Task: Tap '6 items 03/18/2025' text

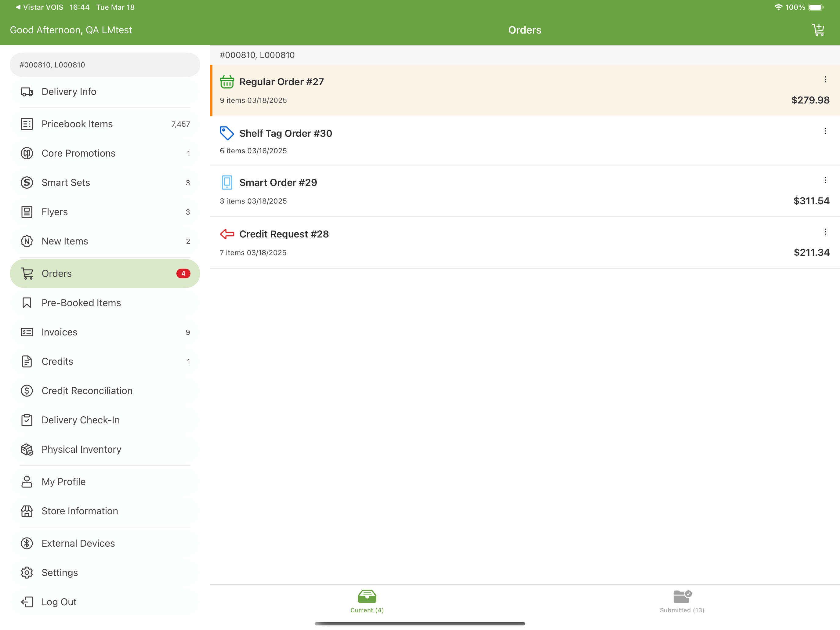Action: click(253, 151)
